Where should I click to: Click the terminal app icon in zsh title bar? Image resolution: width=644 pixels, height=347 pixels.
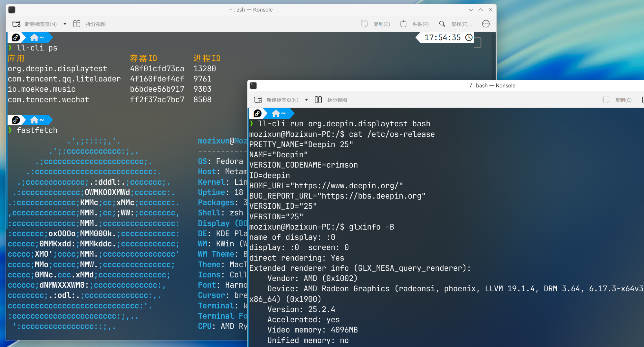point(12,10)
